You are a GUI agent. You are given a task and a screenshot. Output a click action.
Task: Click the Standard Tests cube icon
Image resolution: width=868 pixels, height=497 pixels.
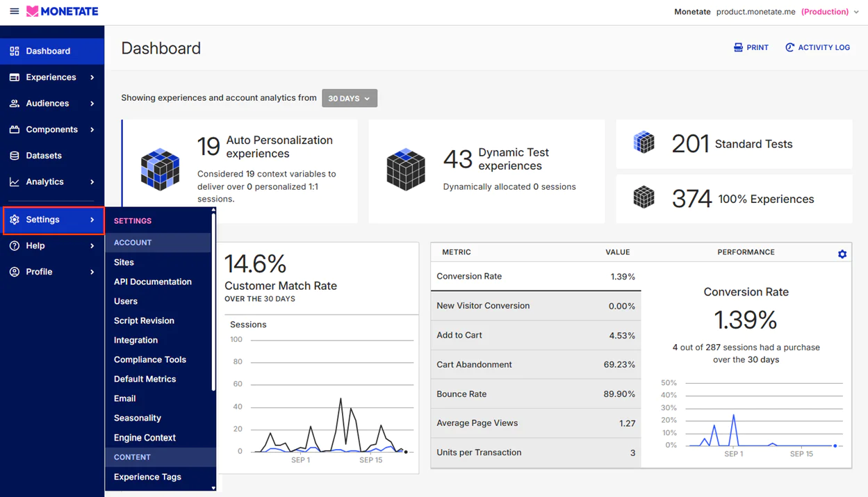click(x=644, y=142)
